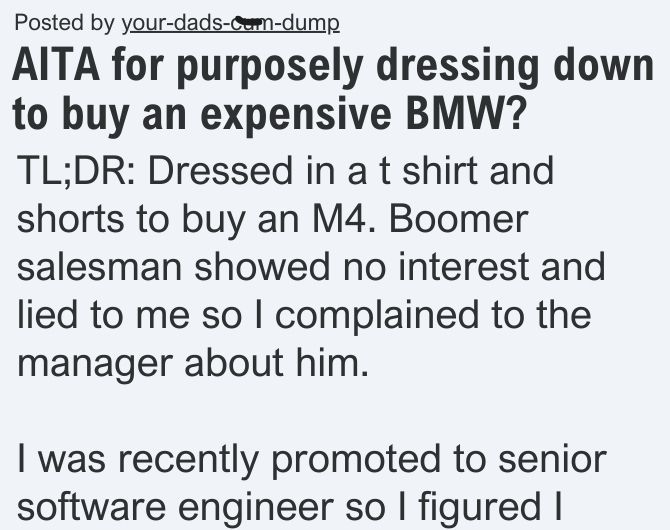Click the word 'expensive' in the title

tap(296, 115)
